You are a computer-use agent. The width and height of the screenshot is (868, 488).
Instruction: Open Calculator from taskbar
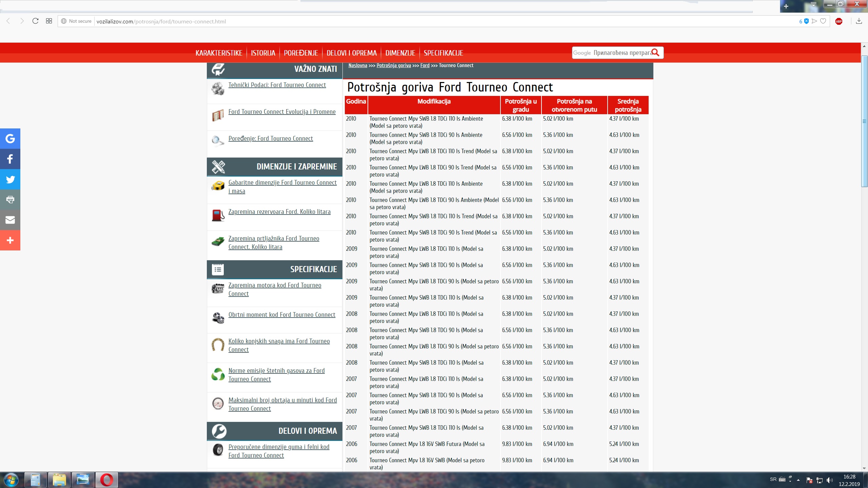35,480
